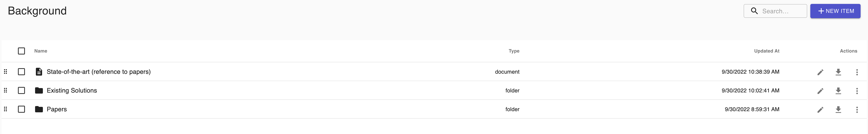The height and width of the screenshot is (134, 868).
Task: Open the three-dot menu for State-of-the-art
Action: click(x=857, y=71)
